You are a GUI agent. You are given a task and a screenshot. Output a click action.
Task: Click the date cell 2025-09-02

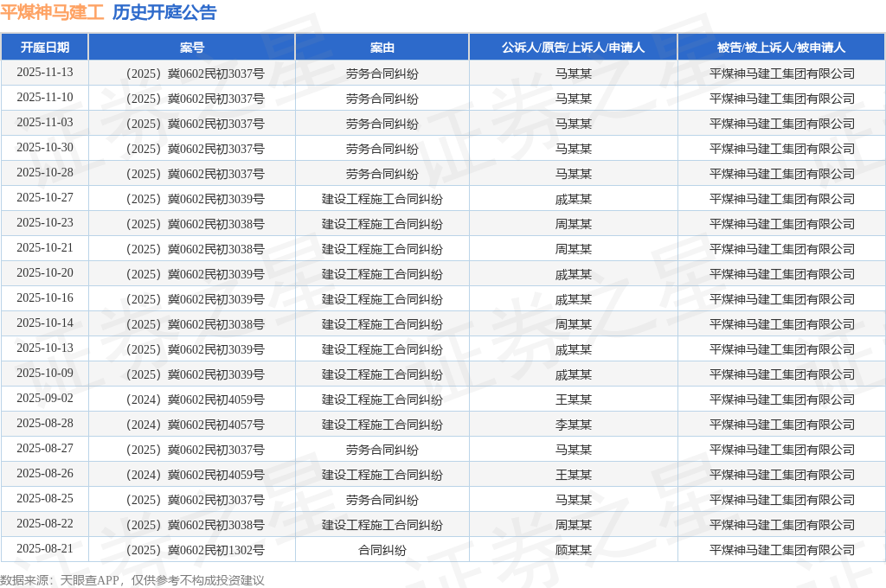coord(45,399)
